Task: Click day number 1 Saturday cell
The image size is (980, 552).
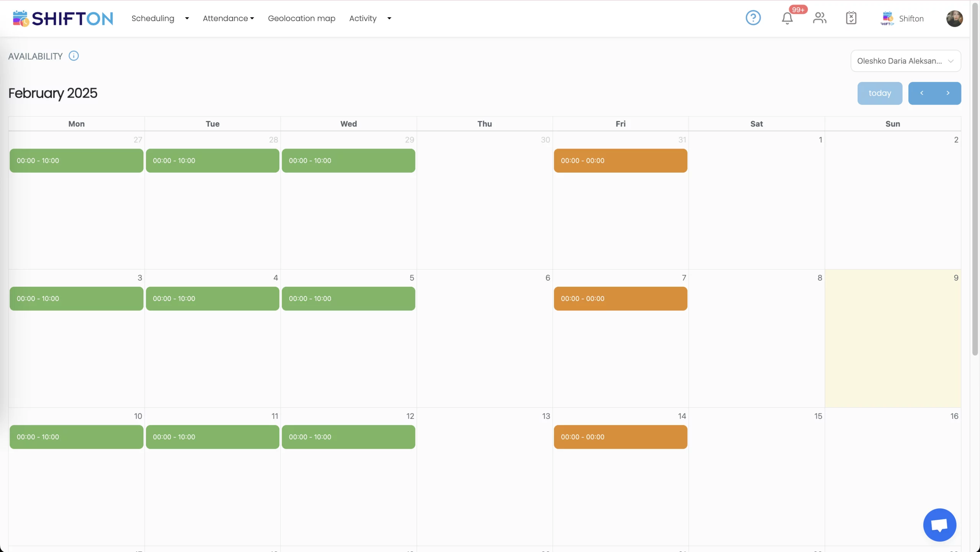Action: [756, 200]
